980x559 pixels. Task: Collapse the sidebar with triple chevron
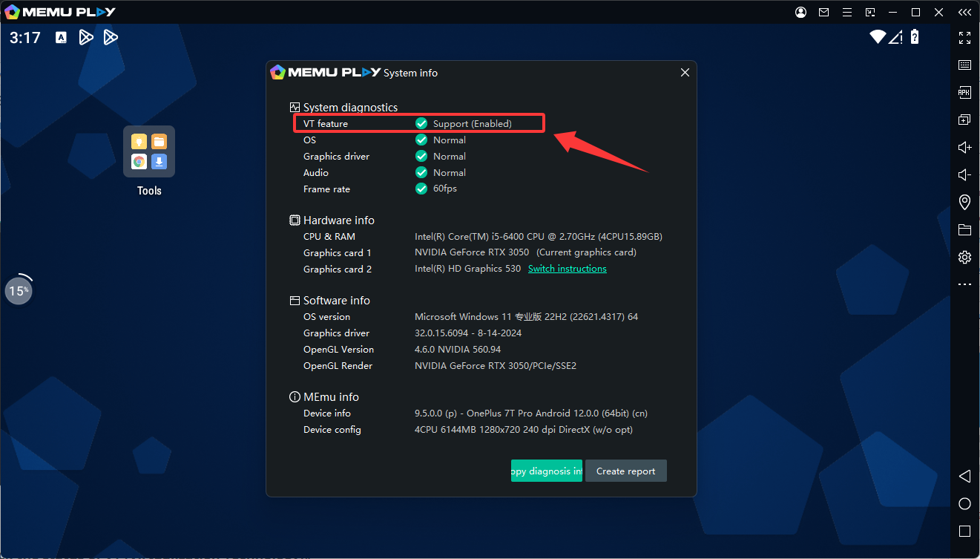click(x=964, y=12)
